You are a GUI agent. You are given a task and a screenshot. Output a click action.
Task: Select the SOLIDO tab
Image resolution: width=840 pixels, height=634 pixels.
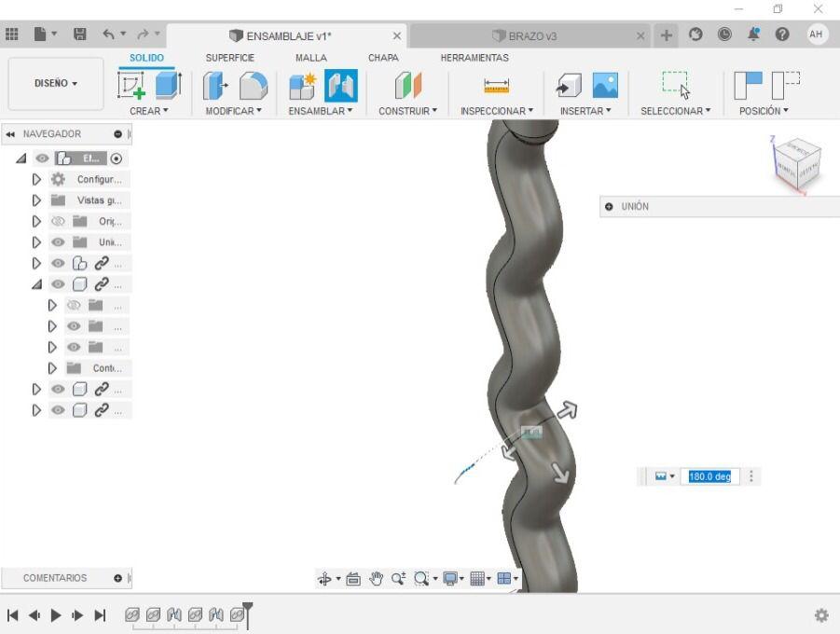point(146,58)
